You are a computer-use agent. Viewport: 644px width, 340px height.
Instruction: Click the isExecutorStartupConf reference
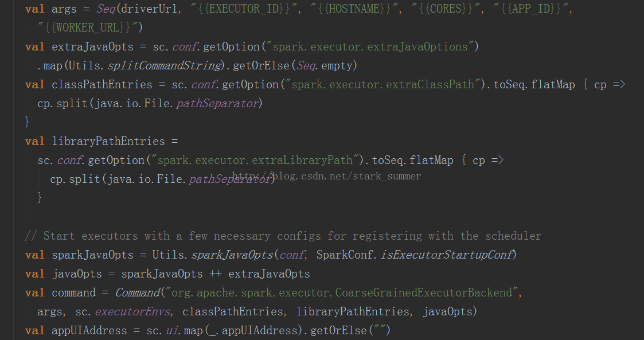tap(446, 255)
